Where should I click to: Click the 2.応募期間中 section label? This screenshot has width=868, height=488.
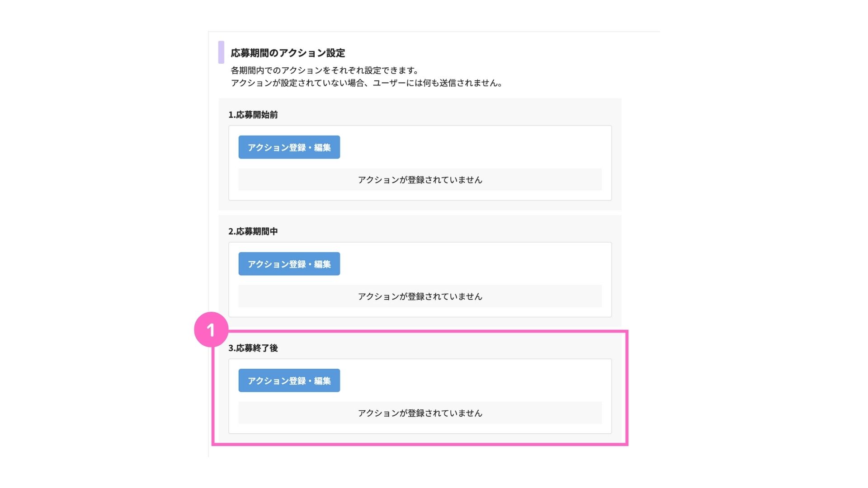(x=253, y=231)
